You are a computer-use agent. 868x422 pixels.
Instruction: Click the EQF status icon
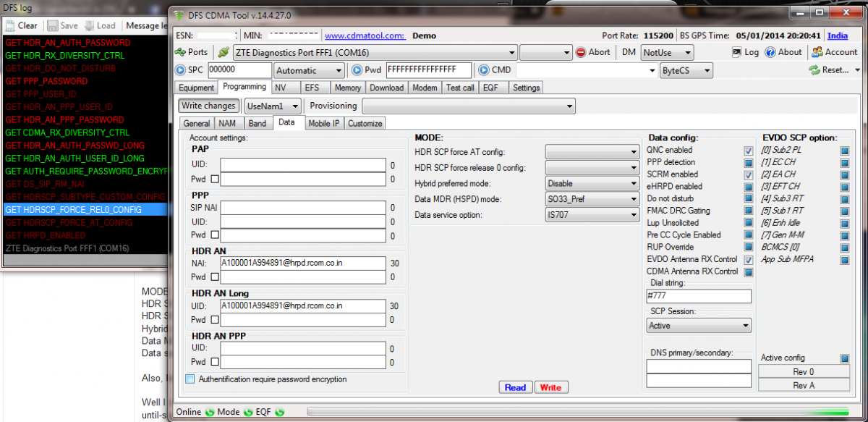click(280, 412)
